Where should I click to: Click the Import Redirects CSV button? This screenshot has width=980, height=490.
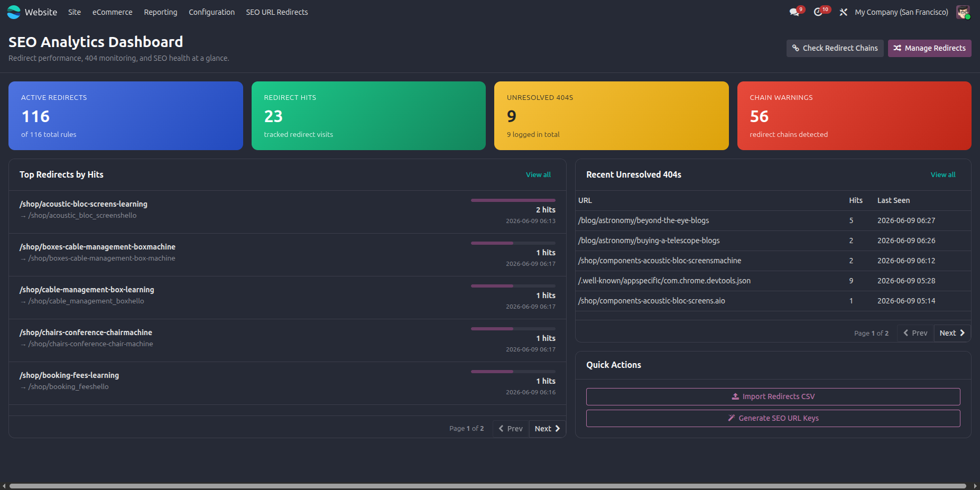773,396
